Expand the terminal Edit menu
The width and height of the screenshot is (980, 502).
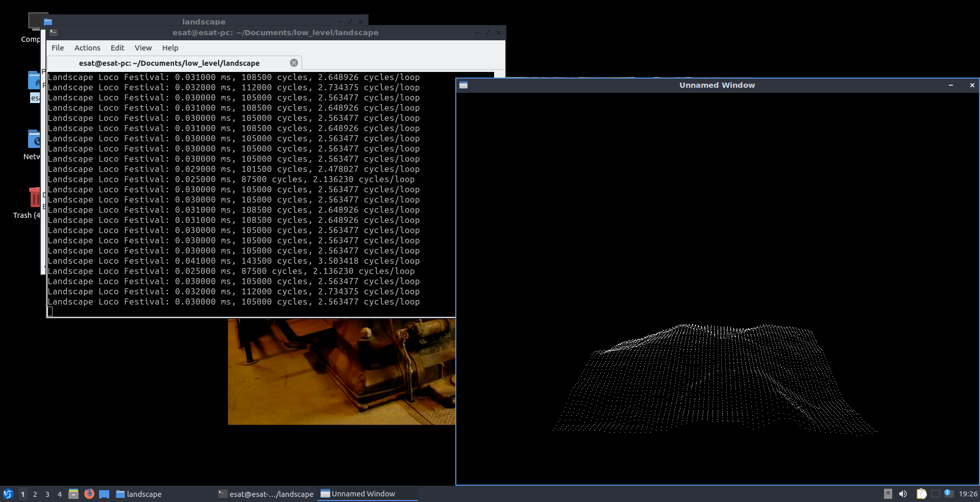pos(117,48)
